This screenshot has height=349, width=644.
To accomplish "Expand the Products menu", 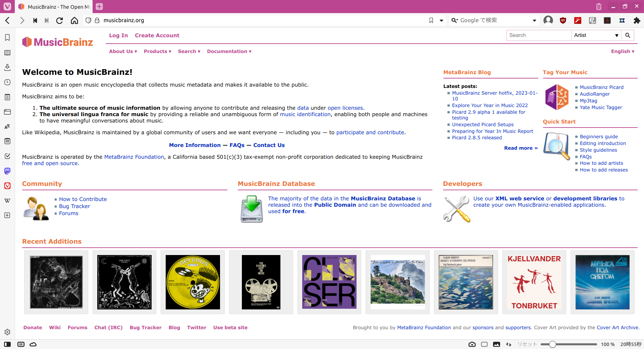I will tap(158, 51).
